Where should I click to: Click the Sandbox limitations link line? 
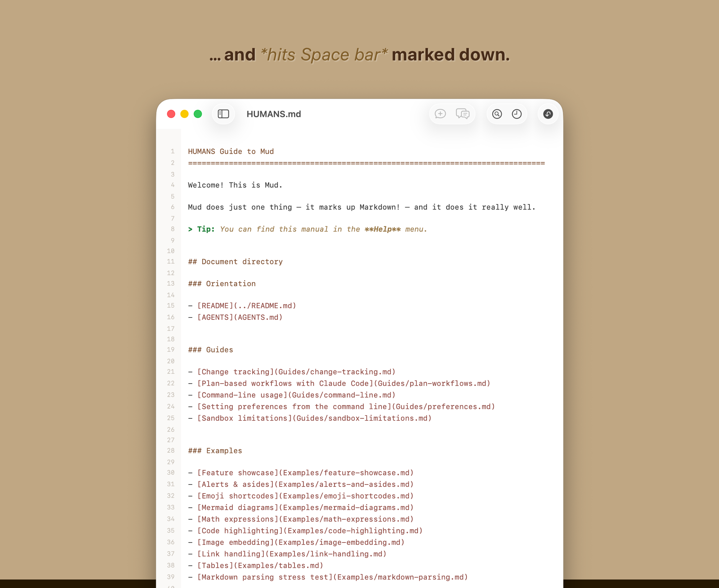point(310,418)
